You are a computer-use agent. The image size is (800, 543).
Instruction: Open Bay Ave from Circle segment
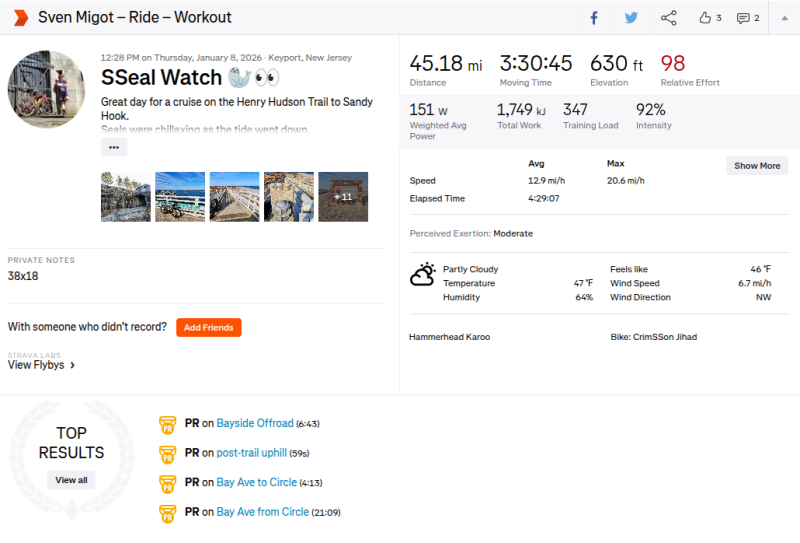point(263,512)
